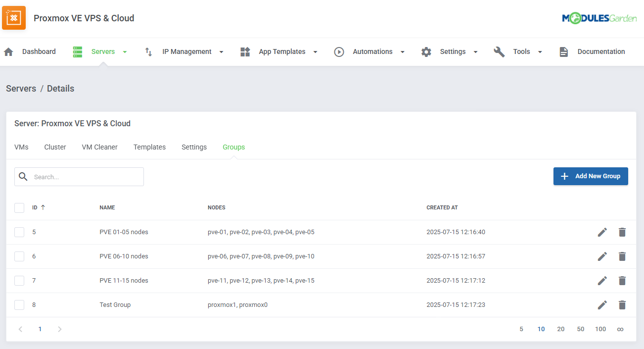Click the IP Management arrows icon
The height and width of the screenshot is (349, 644).
point(148,51)
